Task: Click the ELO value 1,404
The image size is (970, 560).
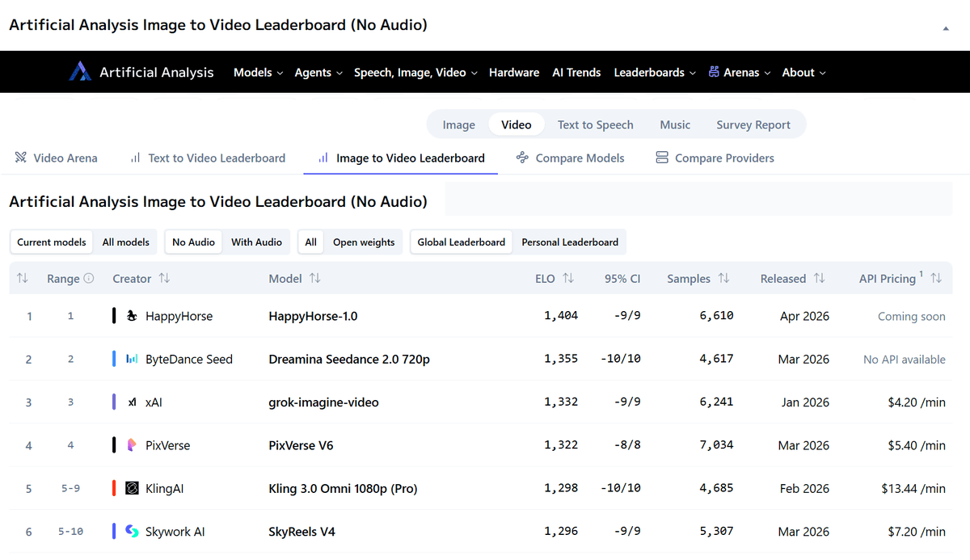Action: coord(561,316)
